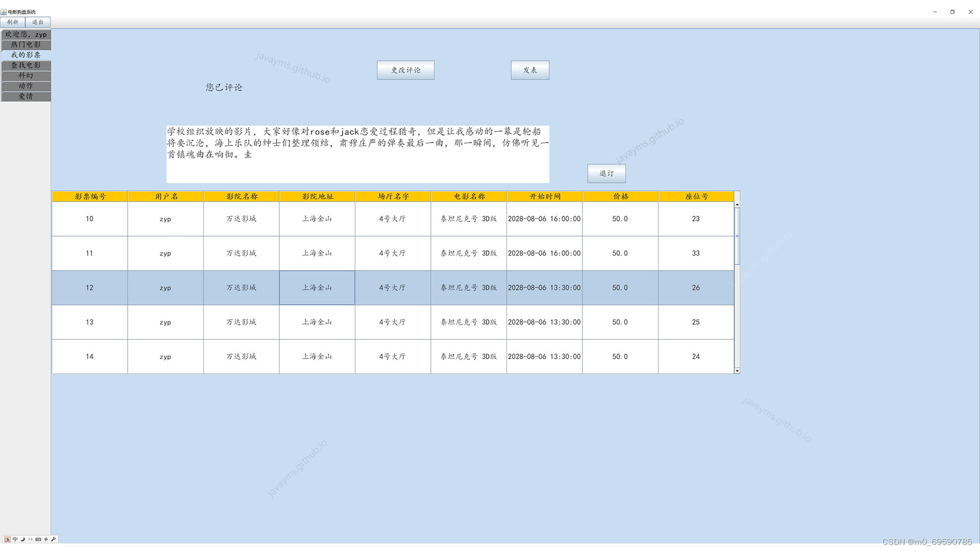Select the 我的影票 sidebar tab

[x=26, y=55]
